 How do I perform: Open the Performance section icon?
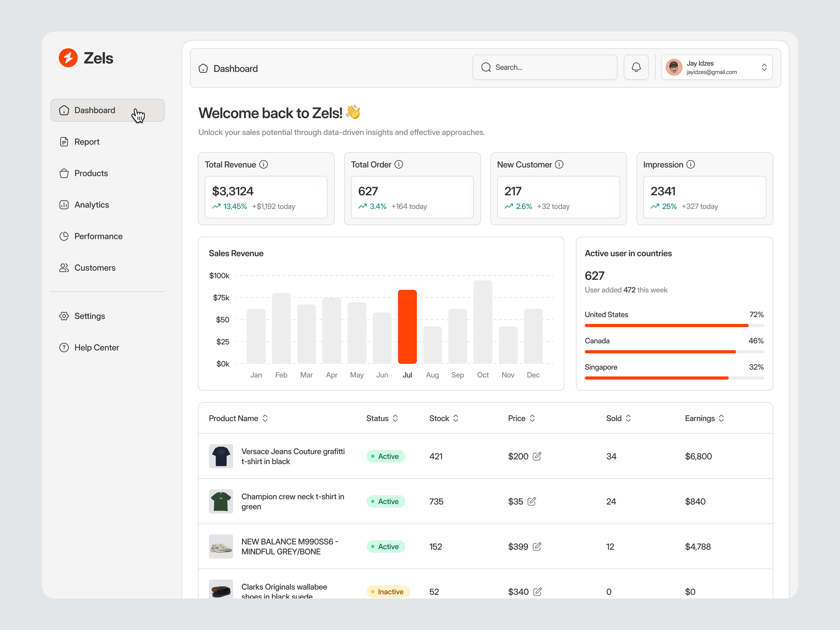click(x=64, y=236)
